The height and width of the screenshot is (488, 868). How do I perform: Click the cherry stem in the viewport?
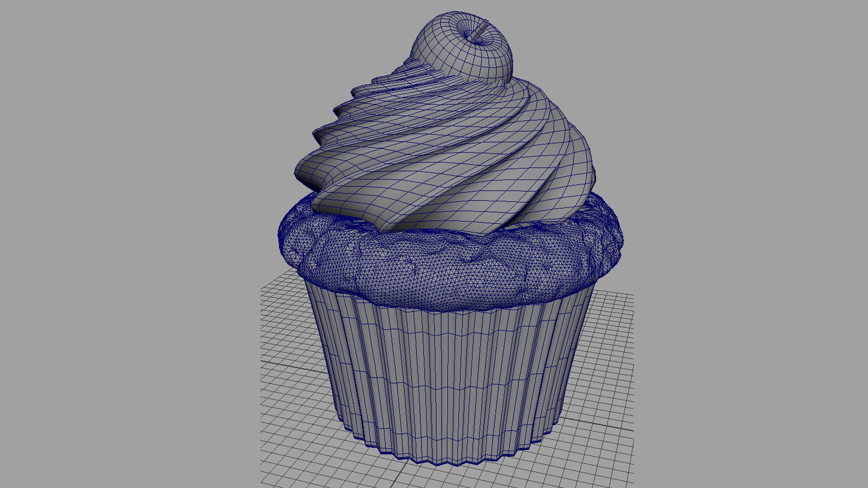point(479,32)
